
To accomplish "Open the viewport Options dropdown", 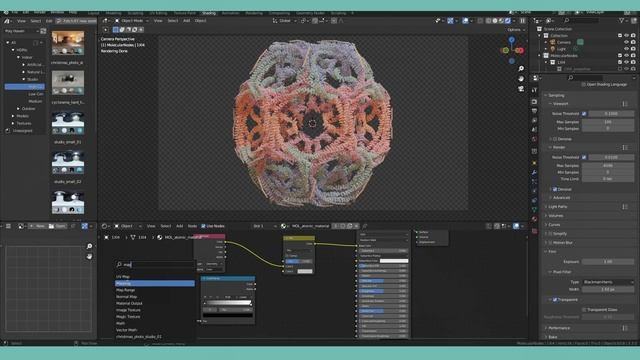I will point(516,30).
